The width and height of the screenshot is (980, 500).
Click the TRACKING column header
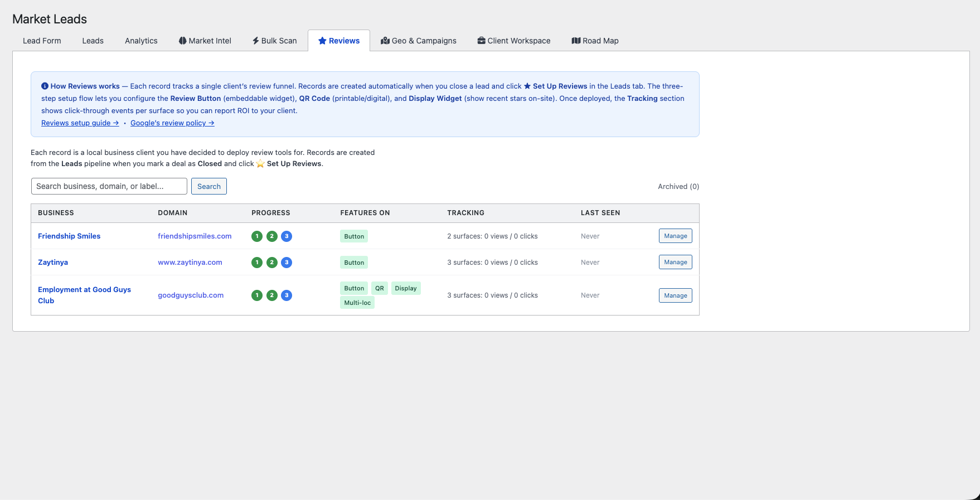point(465,213)
